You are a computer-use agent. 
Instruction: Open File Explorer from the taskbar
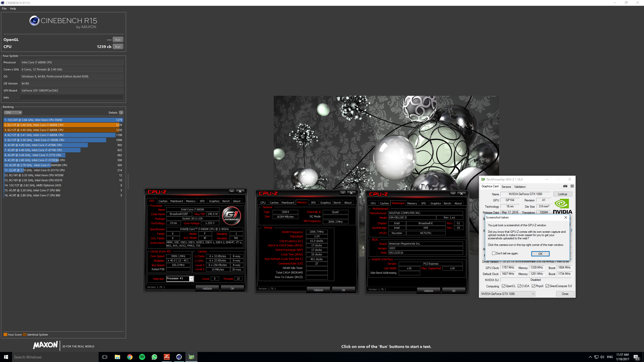pyautogui.click(x=117, y=357)
